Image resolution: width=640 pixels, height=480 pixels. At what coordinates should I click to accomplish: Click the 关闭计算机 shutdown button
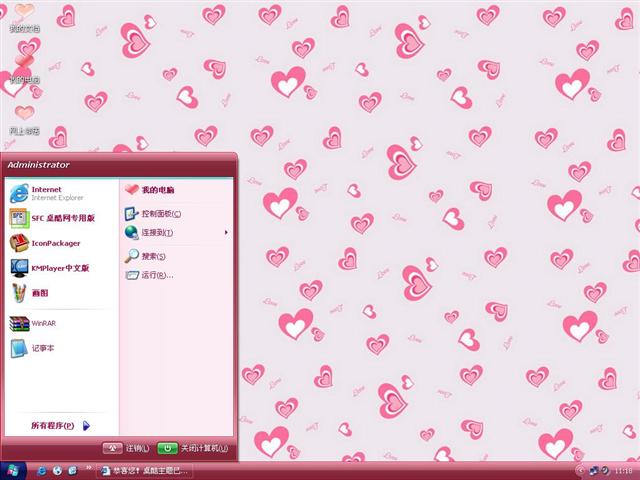point(193,448)
